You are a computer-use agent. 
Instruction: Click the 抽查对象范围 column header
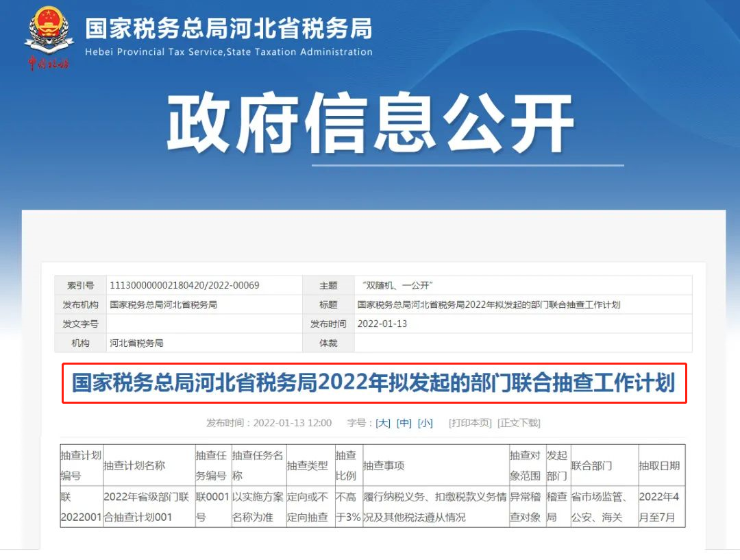527,465
